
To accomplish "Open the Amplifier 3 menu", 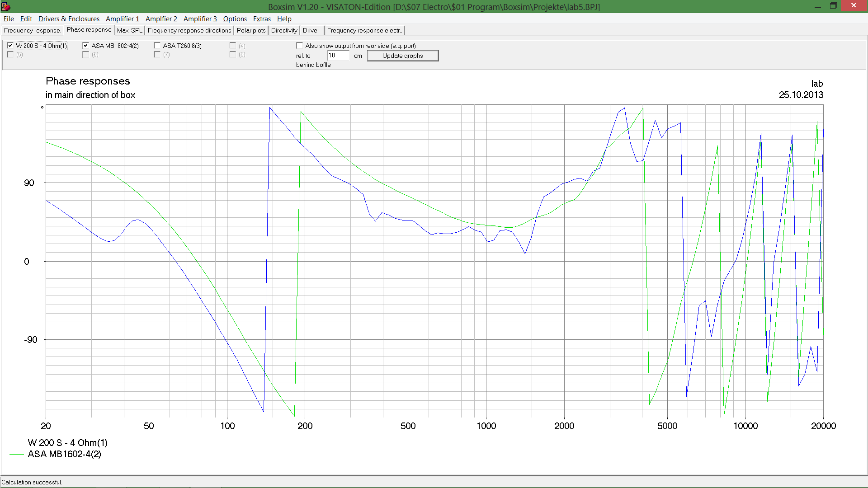I will [200, 19].
